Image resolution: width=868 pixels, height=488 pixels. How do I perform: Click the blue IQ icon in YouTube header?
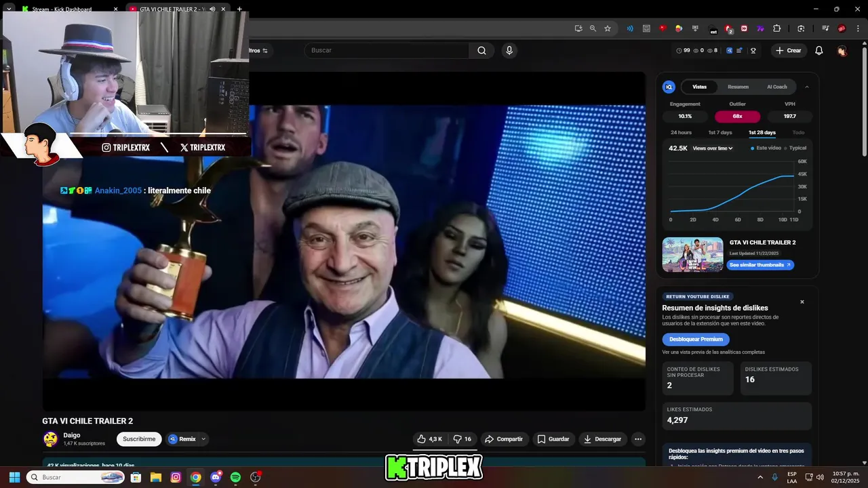[x=729, y=50]
